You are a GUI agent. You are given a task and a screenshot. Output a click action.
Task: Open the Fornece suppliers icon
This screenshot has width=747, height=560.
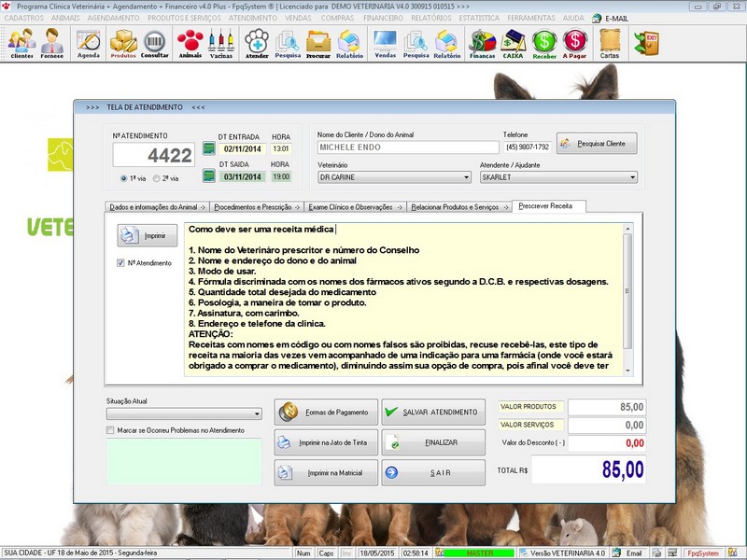52,43
